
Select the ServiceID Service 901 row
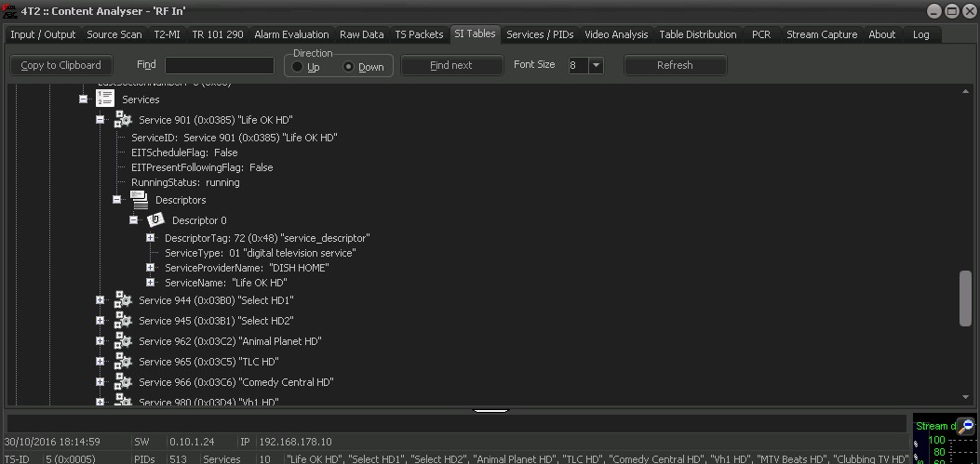point(235,138)
